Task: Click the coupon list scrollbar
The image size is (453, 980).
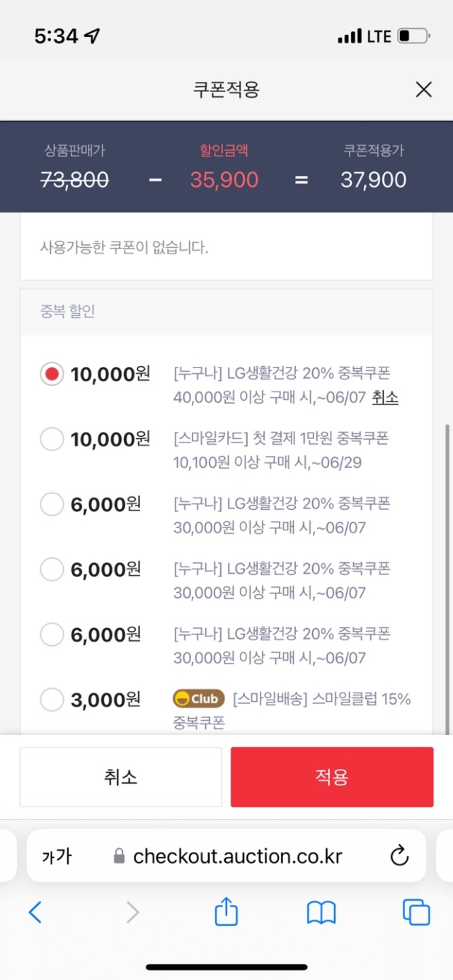Action: tap(447, 579)
